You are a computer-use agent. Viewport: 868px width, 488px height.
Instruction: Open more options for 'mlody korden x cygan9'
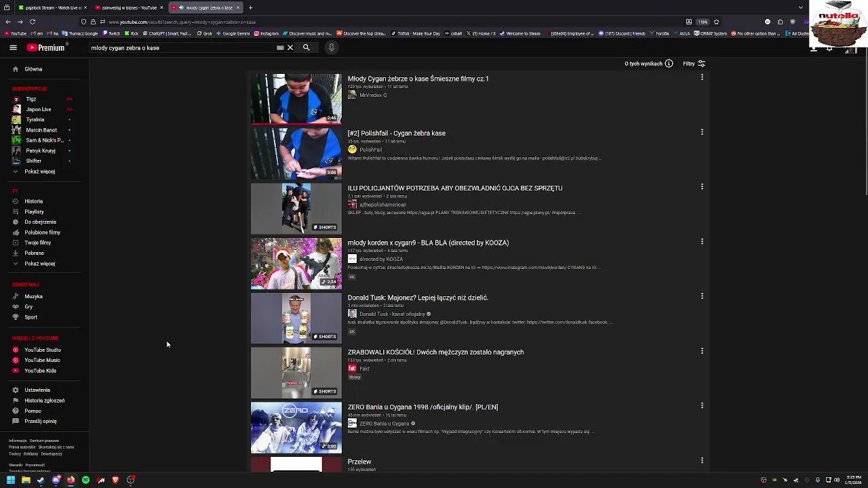coord(702,241)
